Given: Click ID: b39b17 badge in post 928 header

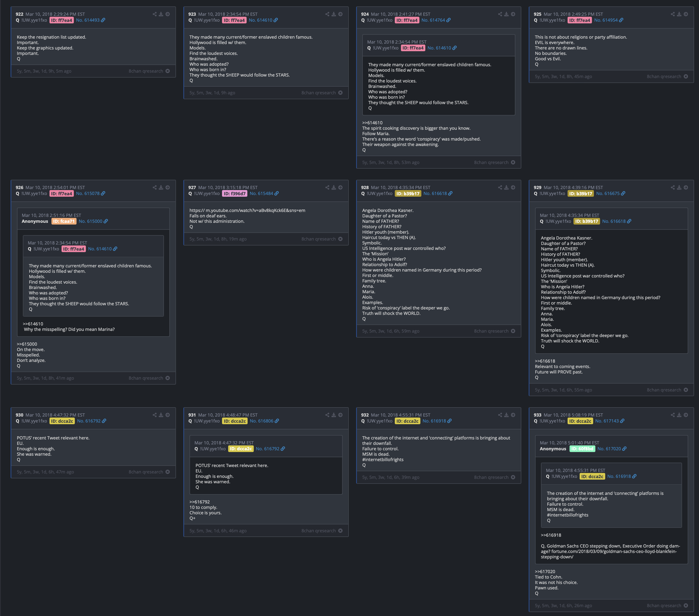Looking at the screenshot, I should (408, 194).
